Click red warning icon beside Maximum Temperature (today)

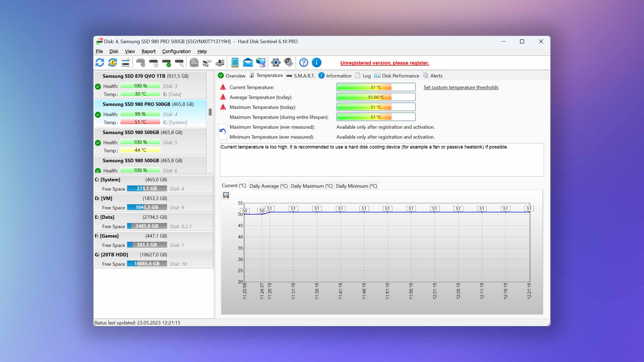point(223,107)
